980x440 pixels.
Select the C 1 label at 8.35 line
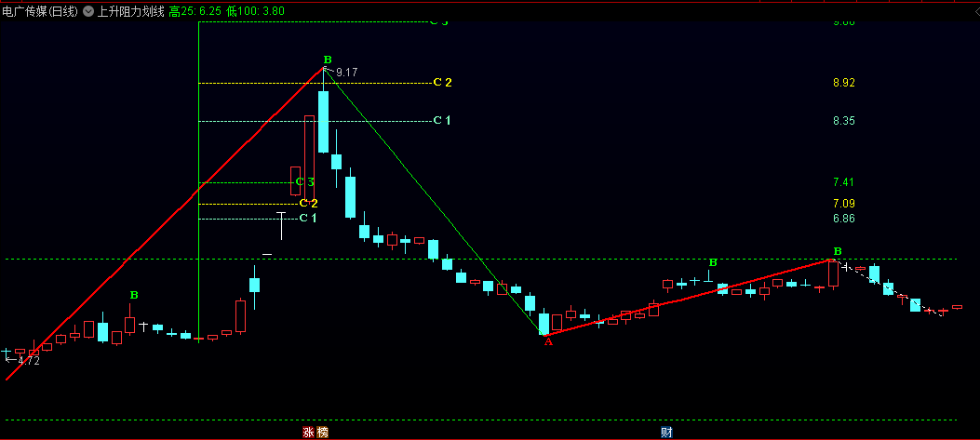coord(442,120)
